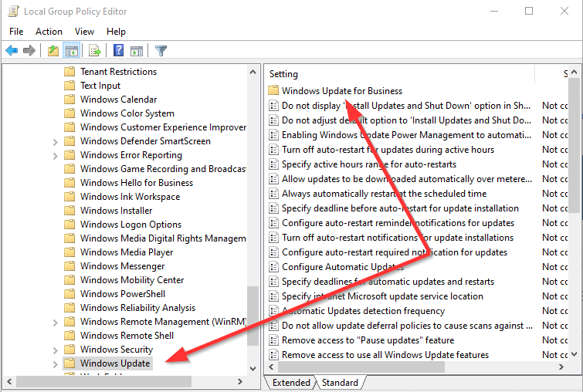Click tree pane scroll down arrow

tap(253, 369)
